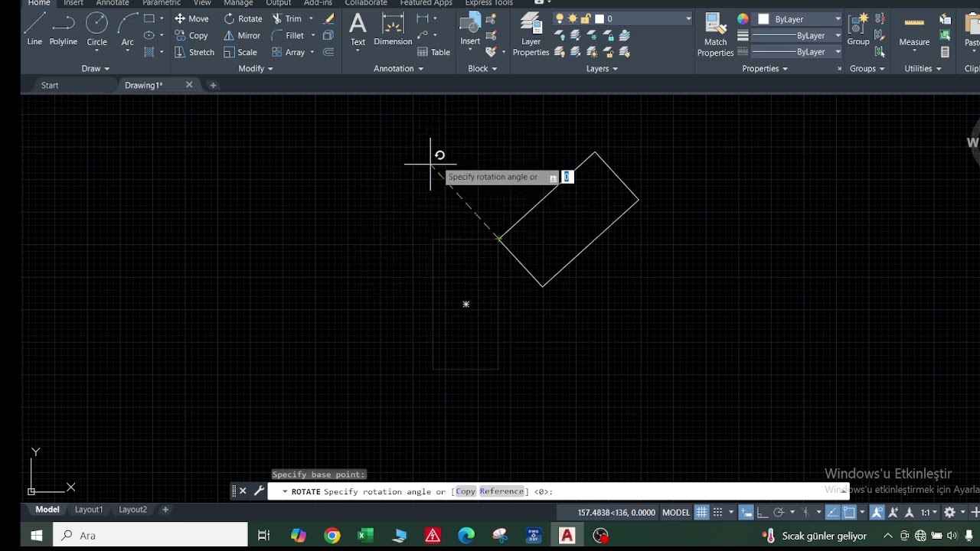Click Match Properties tool
Viewport: 980px width, 551px height.
[715, 34]
